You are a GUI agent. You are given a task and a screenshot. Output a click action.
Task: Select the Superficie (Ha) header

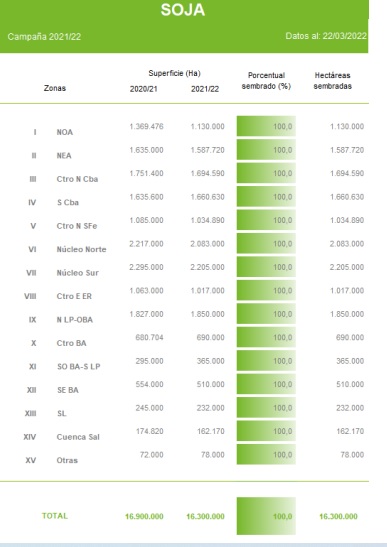(174, 73)
